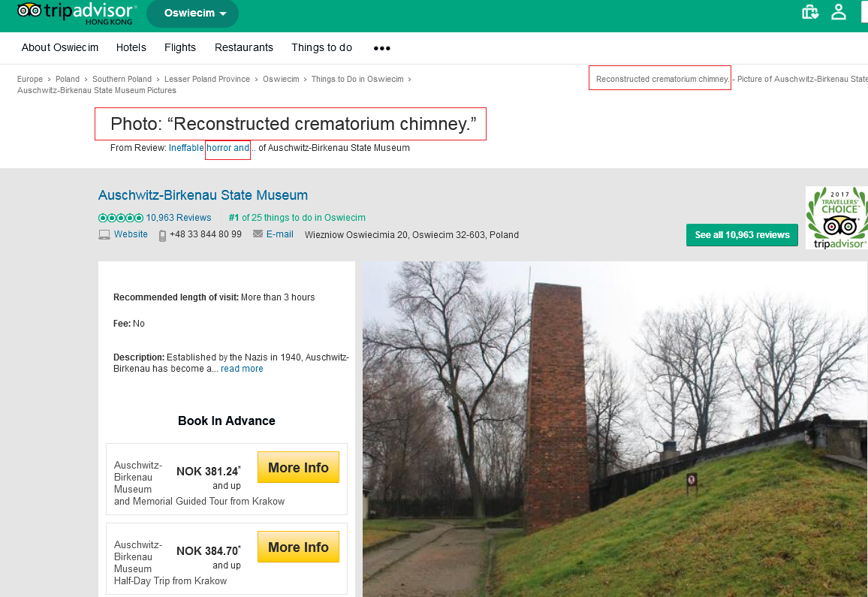Click the E-mail link

279,234
